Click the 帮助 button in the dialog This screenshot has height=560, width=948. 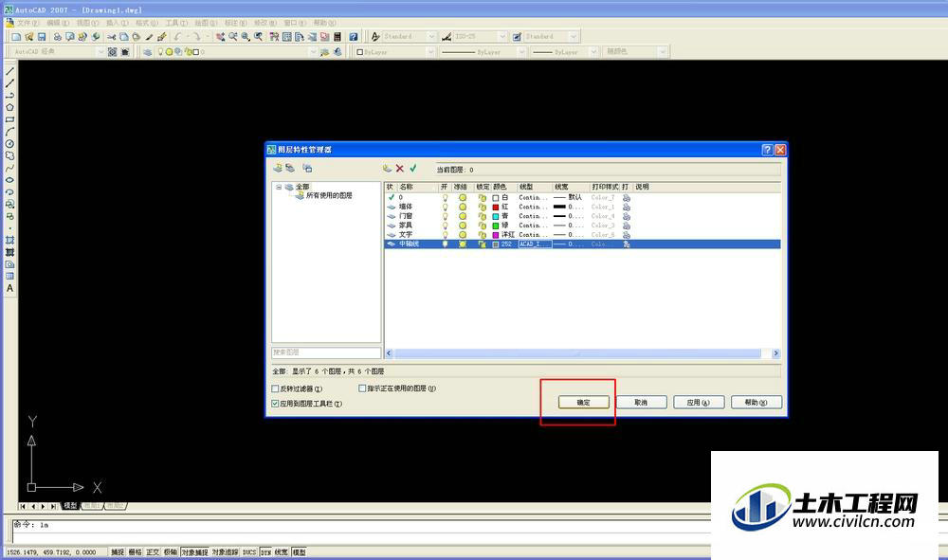[x=756, y=403]
